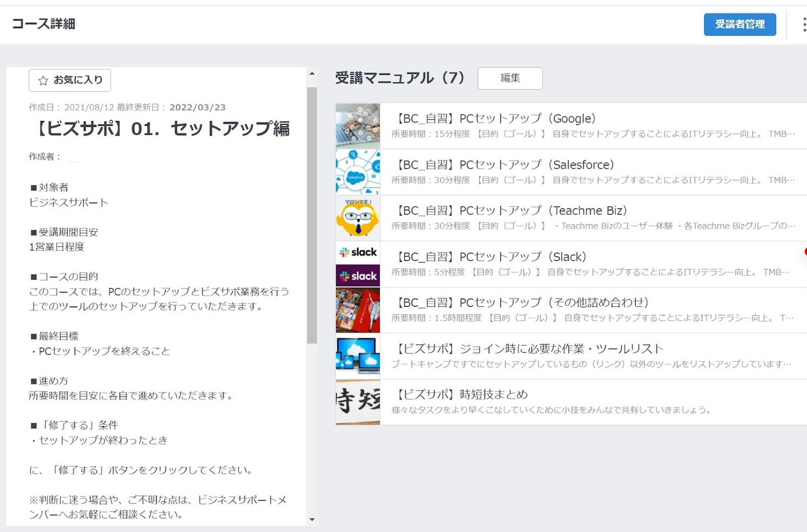Screen dimensions: 807x532
Task: Select the 時短 calligraphy thumbnail
Action: (x=358, y=402)
